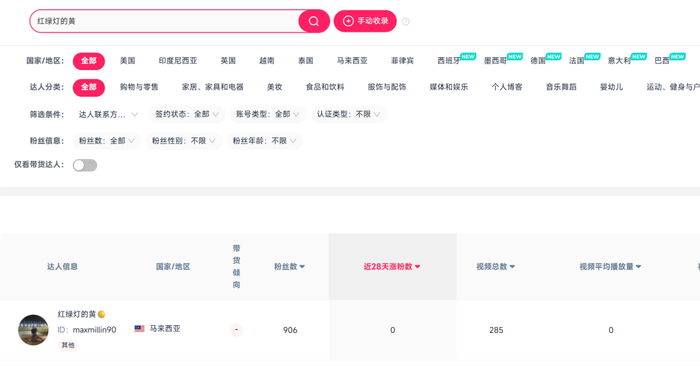Image resolution: width=700 pixels, height=379 pixels.
Task: Click the search input field
Action: coord(164,21)
